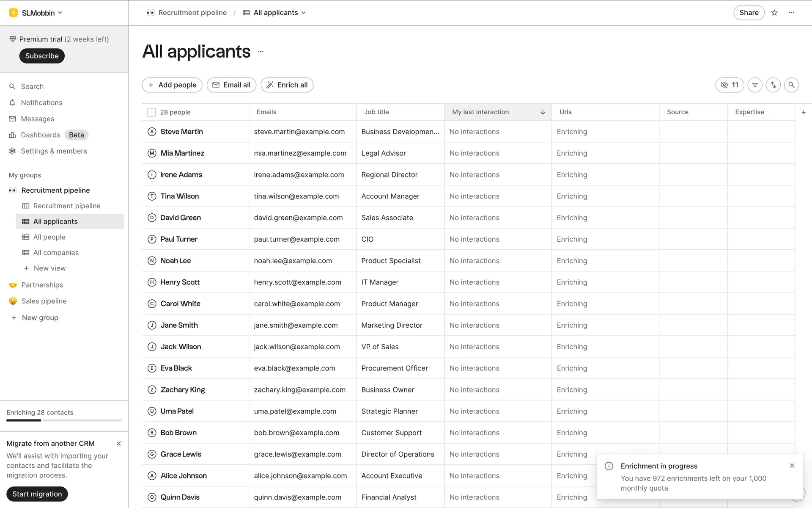Open the Sales pipeline group
The image size is (812, 508).
(x=44, y=301)
